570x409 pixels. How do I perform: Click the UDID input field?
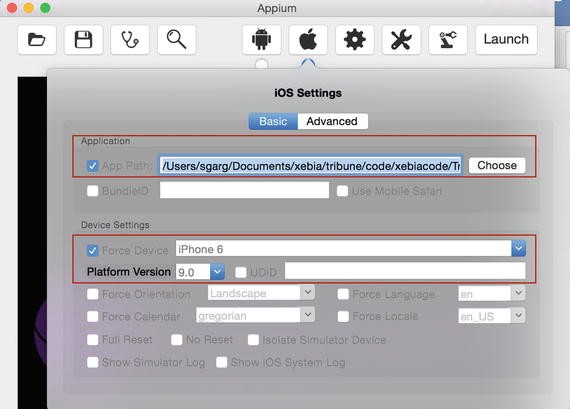click(405, 271)
